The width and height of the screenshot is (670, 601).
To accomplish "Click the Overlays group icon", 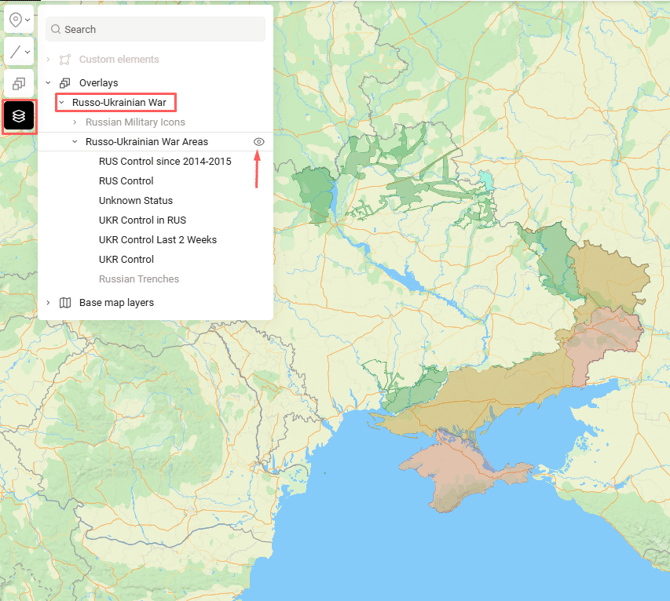I will 65,83.
